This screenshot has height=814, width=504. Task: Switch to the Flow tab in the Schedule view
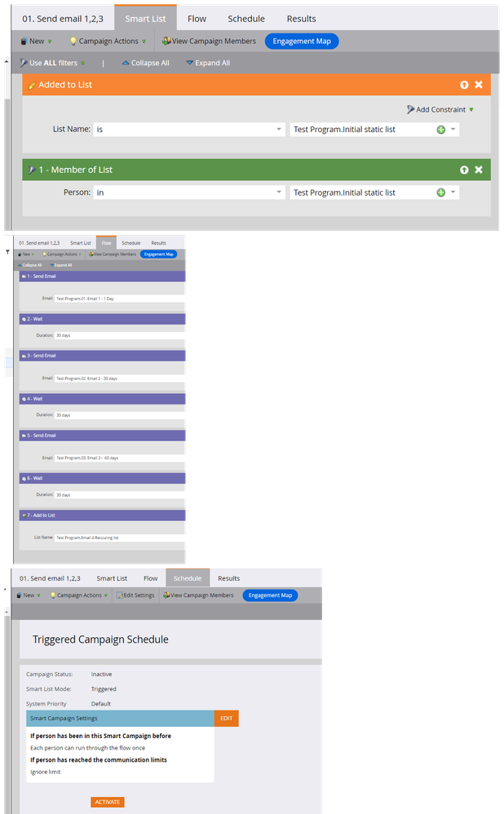pos(151,578)
